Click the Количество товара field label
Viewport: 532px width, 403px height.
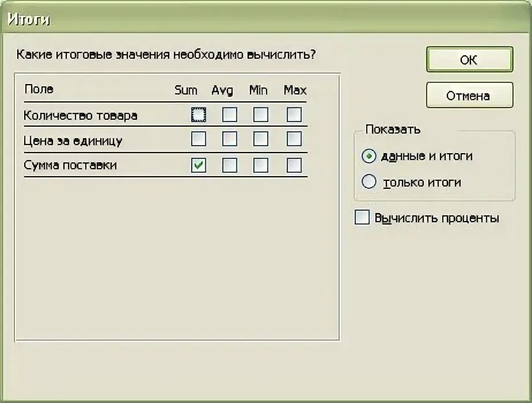(81, 116)
